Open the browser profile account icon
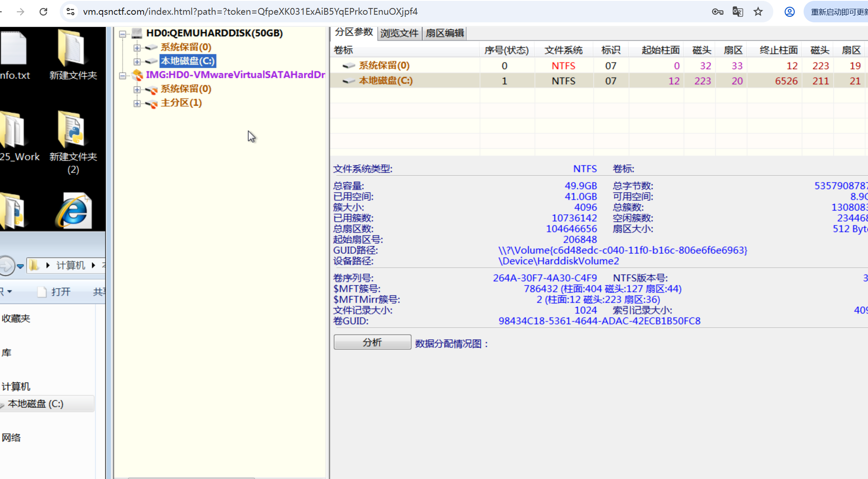The image size is (868, 479). 789,12
